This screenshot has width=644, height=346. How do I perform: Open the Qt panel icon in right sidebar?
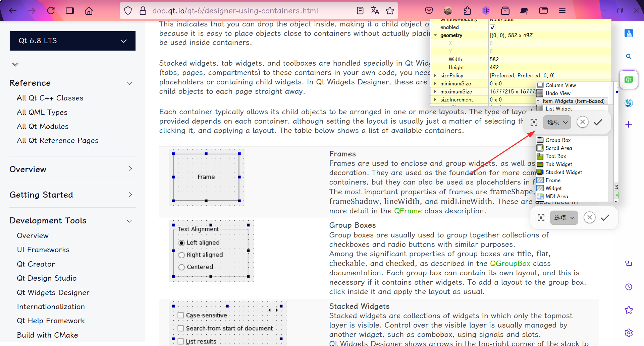(x=629, y=80)
